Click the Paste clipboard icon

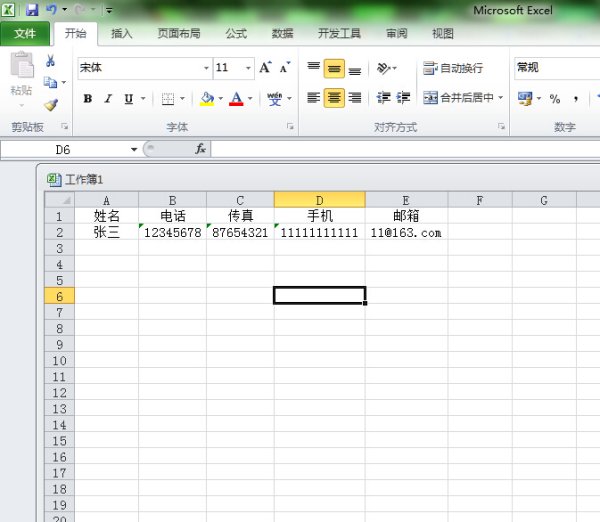21,64
